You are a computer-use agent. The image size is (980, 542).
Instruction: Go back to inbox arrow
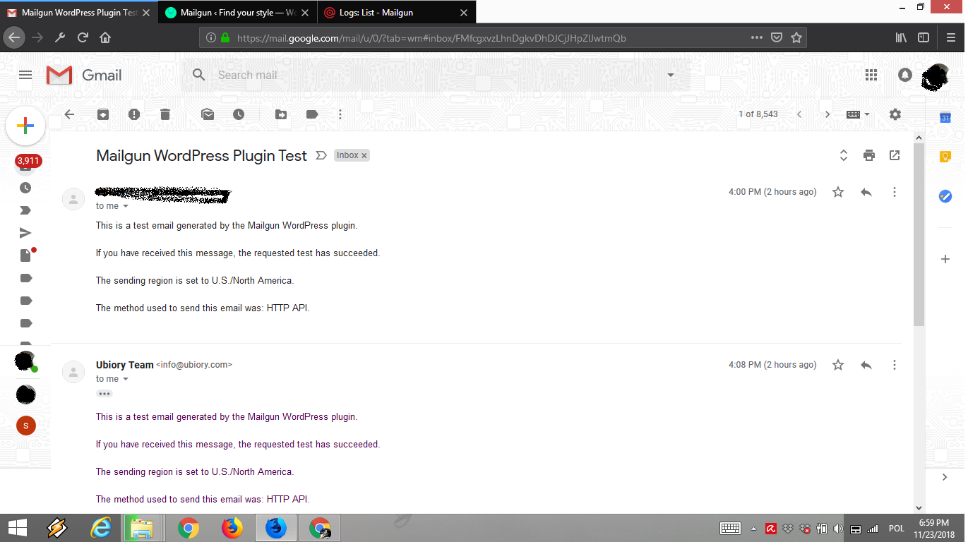[x=69, y=114]
